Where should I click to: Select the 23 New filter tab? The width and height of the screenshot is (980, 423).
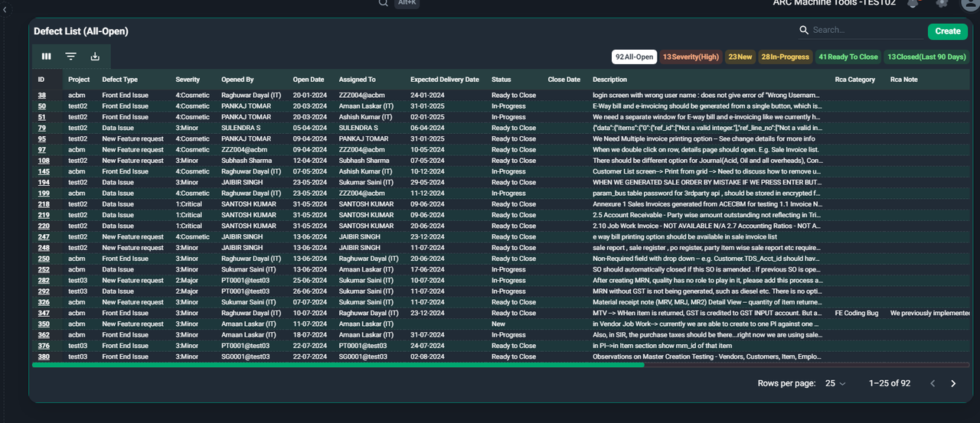(x=740, y=57)
